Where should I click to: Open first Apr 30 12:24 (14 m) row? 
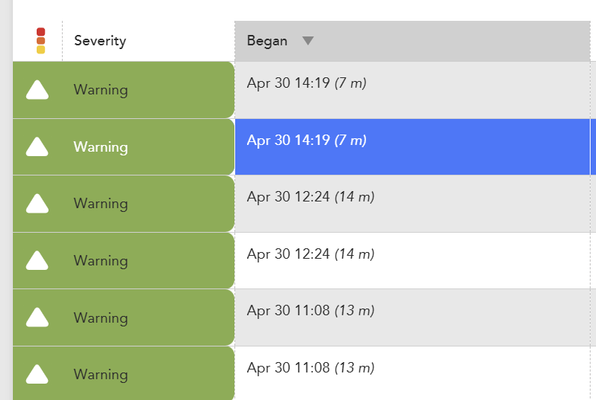[x=412, y=203]
